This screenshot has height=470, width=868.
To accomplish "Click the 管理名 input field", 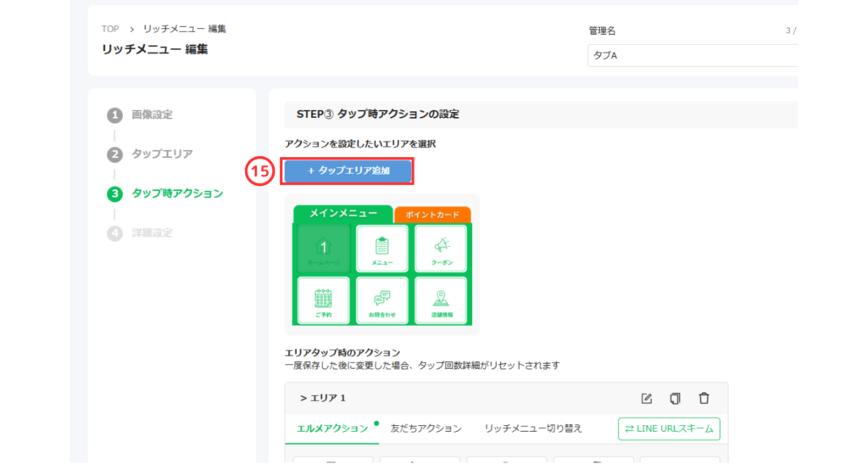I will pos(693,56).
